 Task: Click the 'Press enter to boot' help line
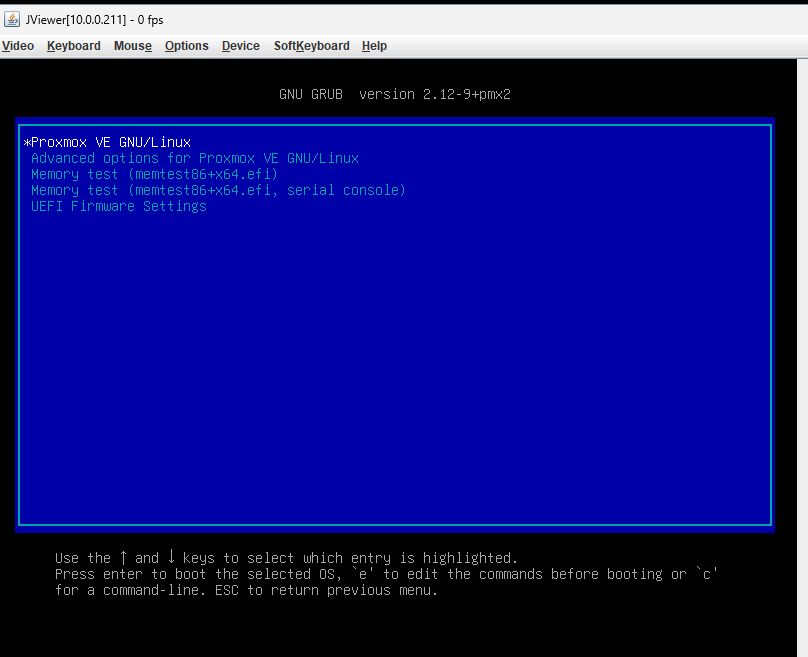[386, 574]
